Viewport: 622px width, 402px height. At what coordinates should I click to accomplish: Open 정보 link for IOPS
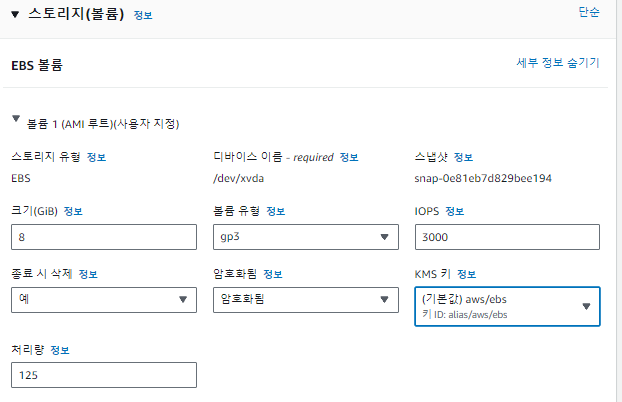(455, 211)
